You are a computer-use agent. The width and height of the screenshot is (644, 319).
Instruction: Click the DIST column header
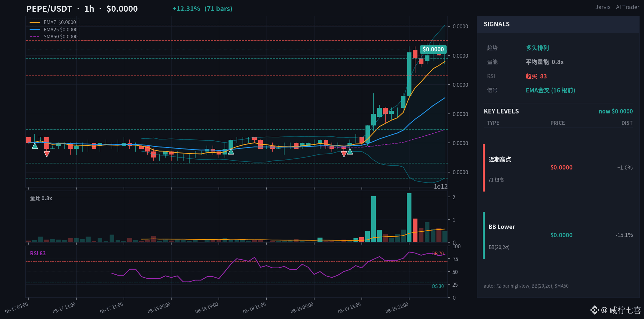click(x=627, y=123)
